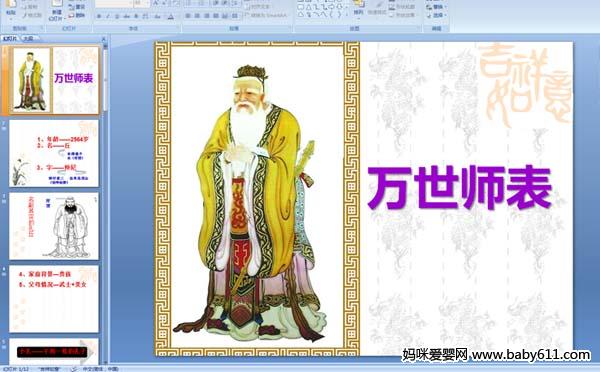Click the New Slide icon
Image resolution: width=600 pixels, height=372 pixels.
click(57, 10)
